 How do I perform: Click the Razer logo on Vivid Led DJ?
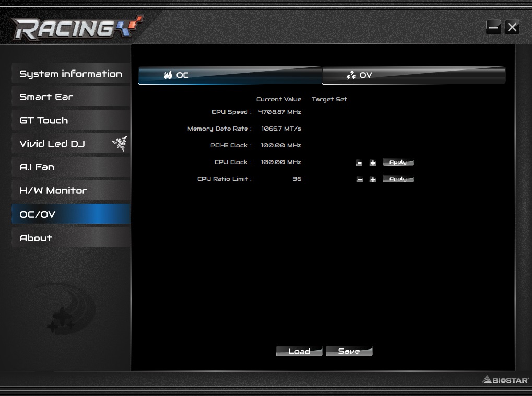(120, 144)
